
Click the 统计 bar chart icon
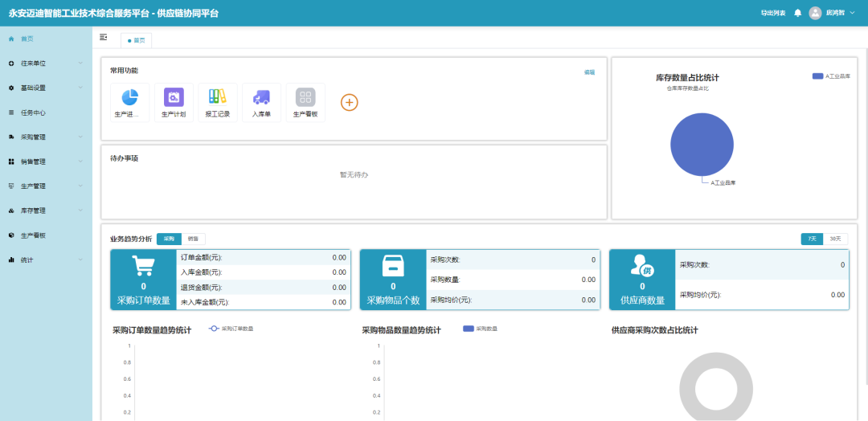11,260
